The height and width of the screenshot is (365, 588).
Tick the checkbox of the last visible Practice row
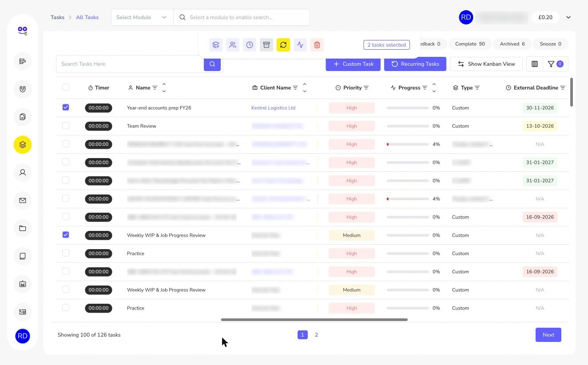[x=66, y=307]
